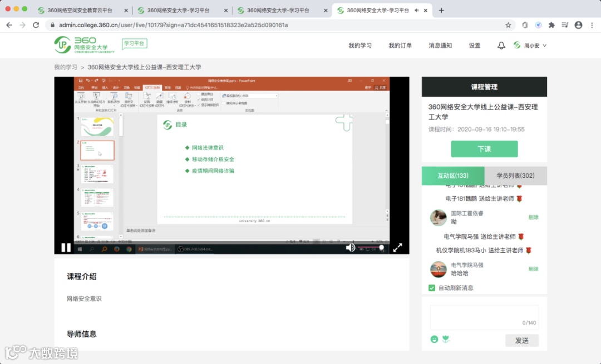Mute the video player speaker icon
601x364 pixels.
pos(351,248)
